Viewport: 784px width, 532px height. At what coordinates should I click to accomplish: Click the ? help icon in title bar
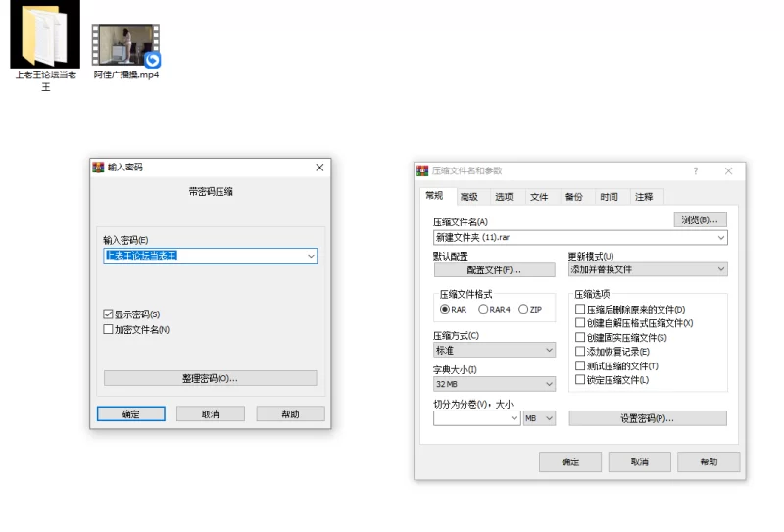(x=696, y=170)
